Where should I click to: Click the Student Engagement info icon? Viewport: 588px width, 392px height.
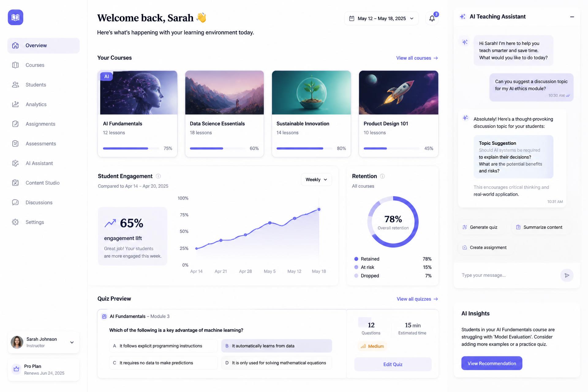click(158, 176)
